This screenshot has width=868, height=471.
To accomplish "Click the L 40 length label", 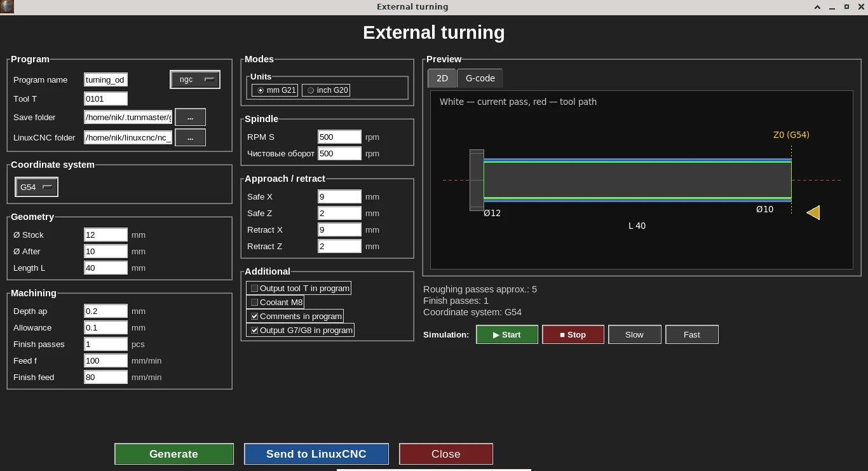I will pos(637,226).
